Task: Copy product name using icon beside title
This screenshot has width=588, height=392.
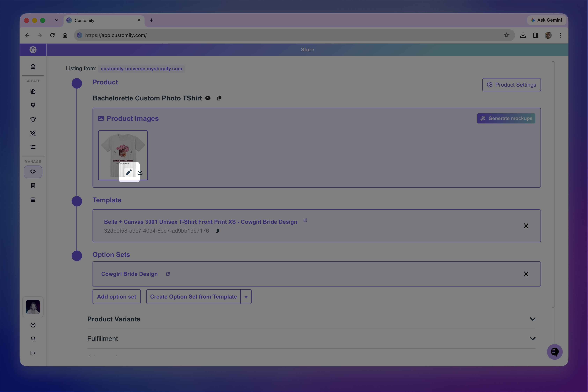Action: 219,98
